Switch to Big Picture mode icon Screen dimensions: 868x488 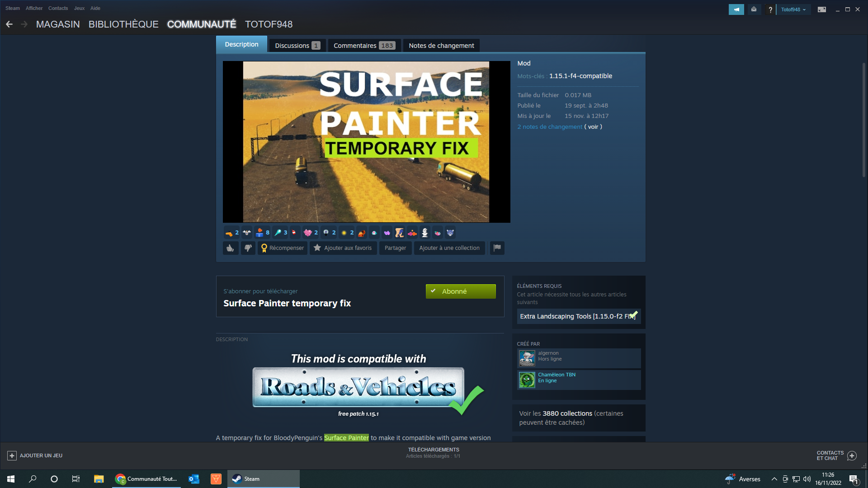coord(822,9)
